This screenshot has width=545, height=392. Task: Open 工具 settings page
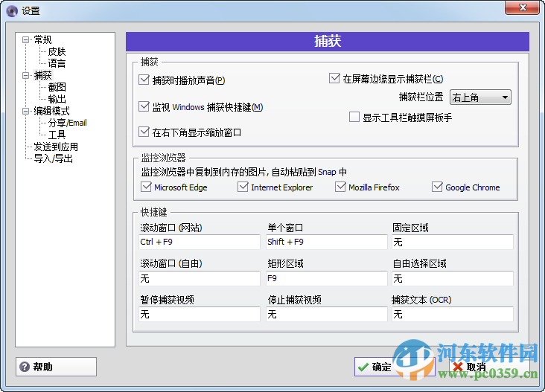57,135
